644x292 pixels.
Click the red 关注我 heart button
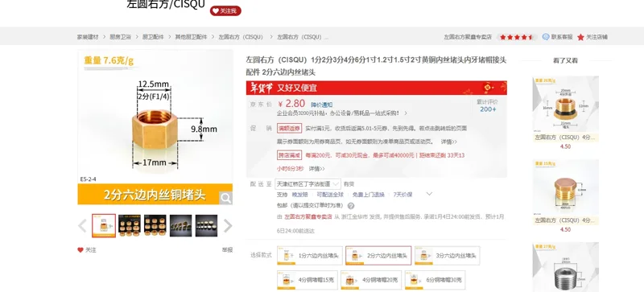(225, 11)
